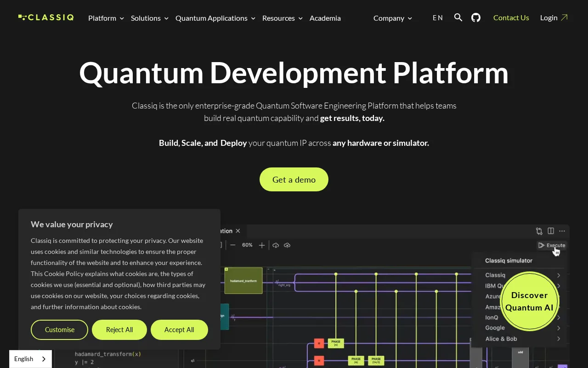Viewport: 588px width, 368px height.
Task: Expand the Alice & Bob provider row
Action: click(x=522, y=339)
